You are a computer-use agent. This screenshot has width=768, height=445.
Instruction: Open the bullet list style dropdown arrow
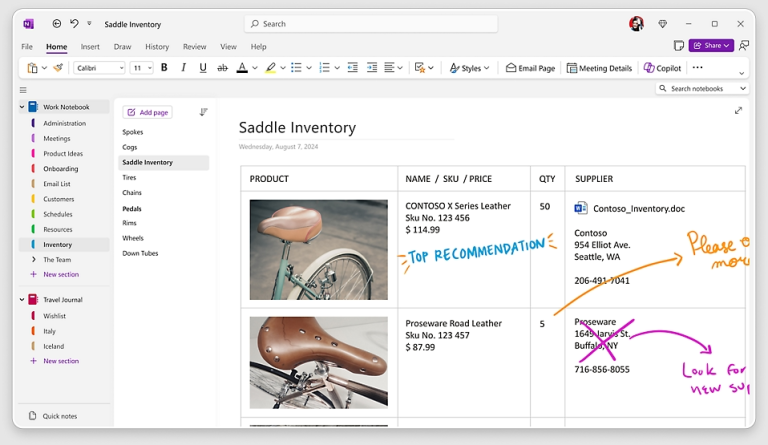pyautogui.click(x=309, y=68)
